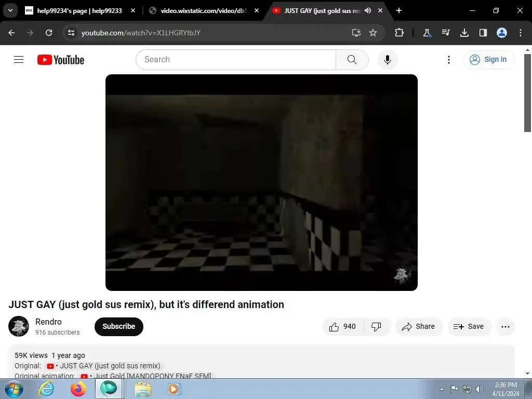Open the network tray icon
The image size is (532, 399).
coord(467,389)
